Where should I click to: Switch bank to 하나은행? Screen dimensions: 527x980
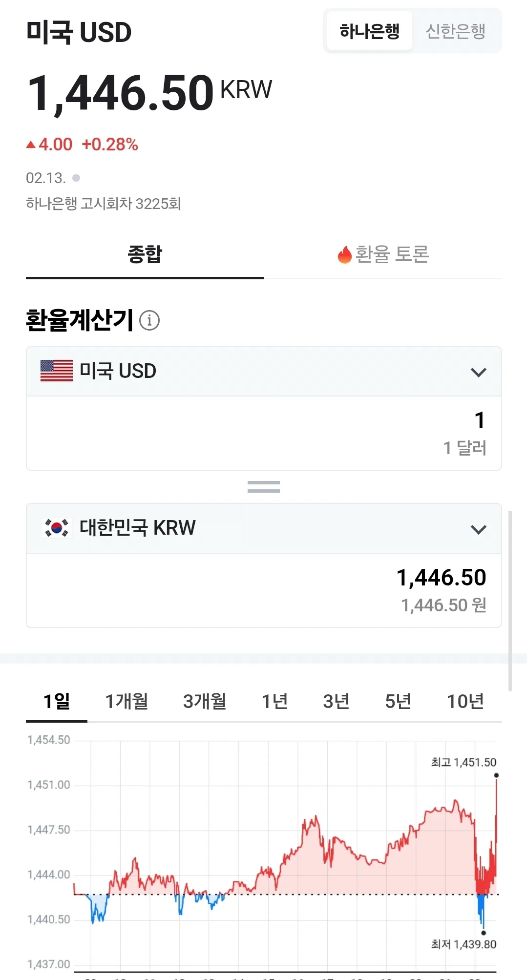(370, 31)
